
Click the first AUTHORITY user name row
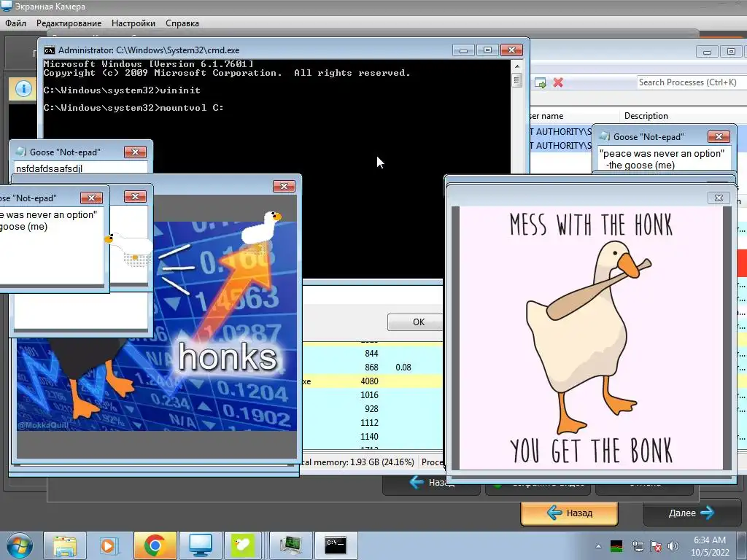click(561, 131)
